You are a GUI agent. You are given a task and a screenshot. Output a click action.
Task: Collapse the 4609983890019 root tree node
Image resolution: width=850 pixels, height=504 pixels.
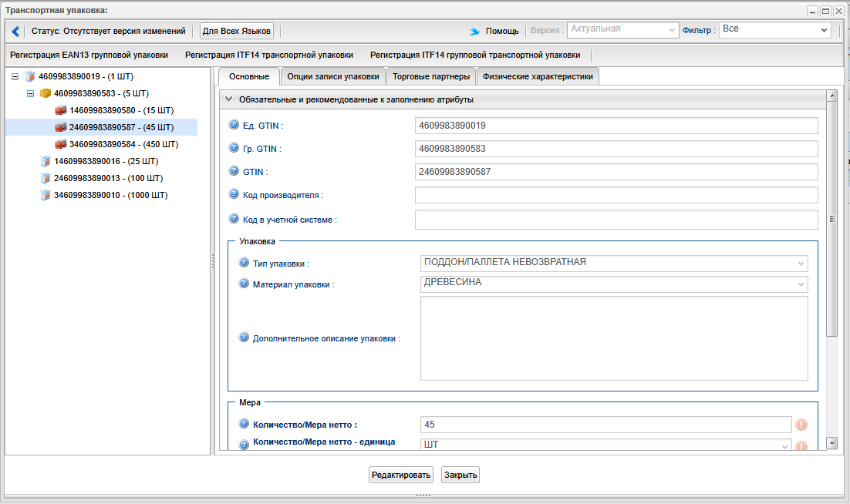tap(15, 76)
